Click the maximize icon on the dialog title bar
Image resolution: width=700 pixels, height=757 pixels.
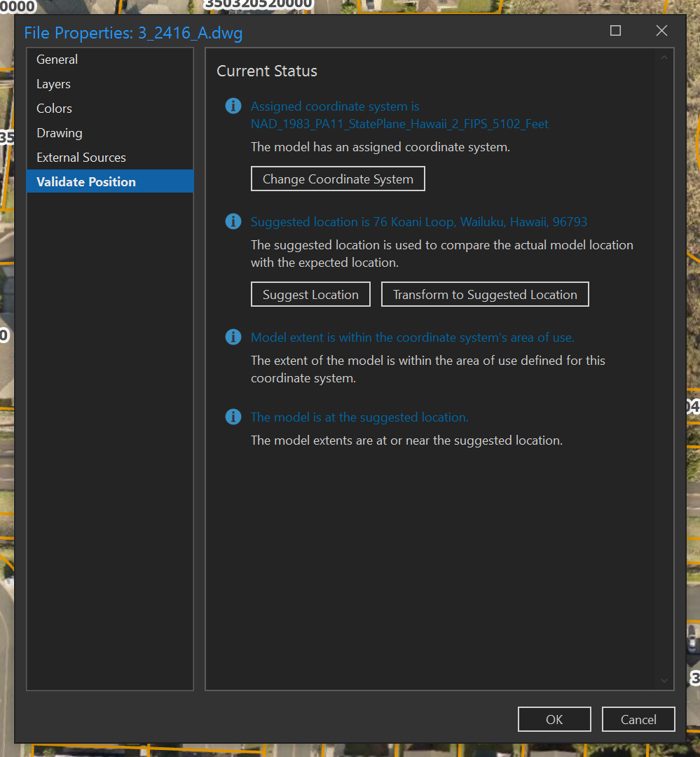click(615, 31)
